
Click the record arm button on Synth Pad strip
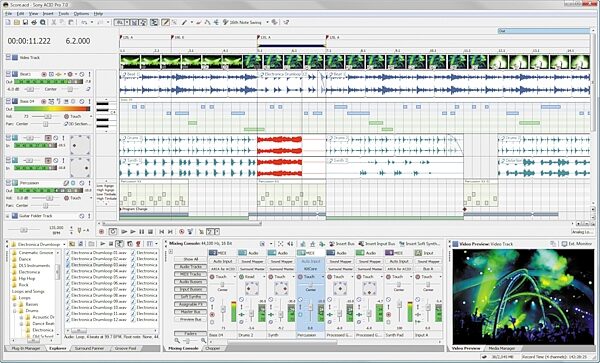[x=389, y=314]
